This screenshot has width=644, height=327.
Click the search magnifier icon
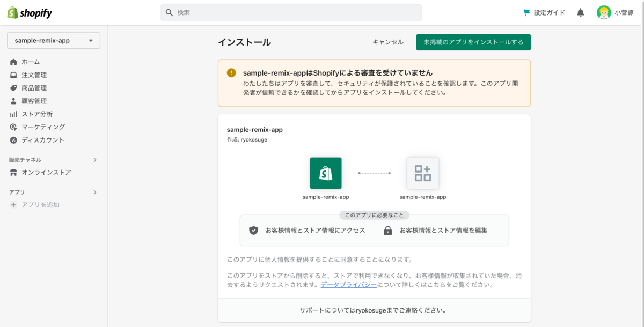point(169,12)
